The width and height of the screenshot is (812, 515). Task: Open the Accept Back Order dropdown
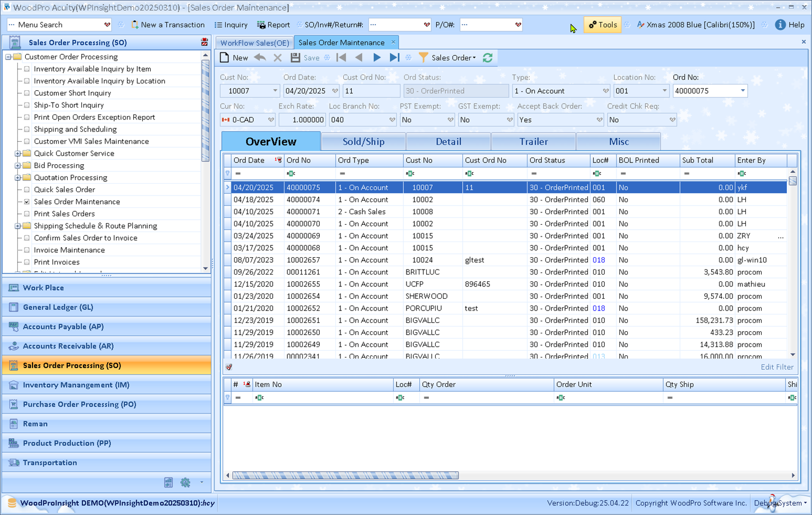[x=599, y=120]
